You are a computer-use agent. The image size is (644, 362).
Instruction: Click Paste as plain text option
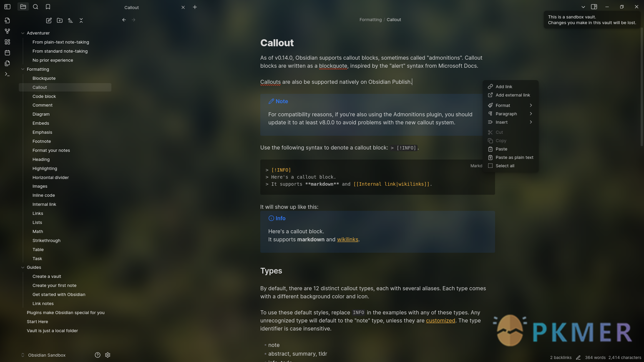point(515,157)
